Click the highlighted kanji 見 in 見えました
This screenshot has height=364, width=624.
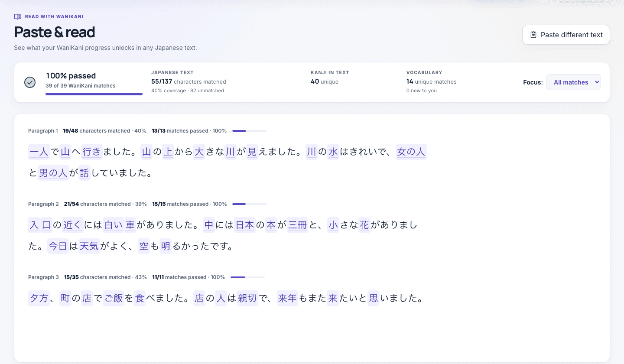click(x=252, y=152)
